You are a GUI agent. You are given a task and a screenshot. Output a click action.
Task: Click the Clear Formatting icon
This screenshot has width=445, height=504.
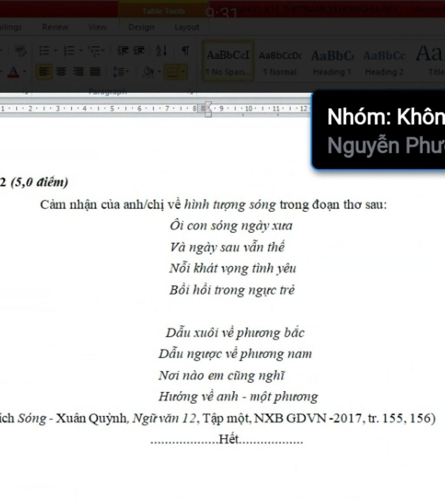click(x=20, y=51)
